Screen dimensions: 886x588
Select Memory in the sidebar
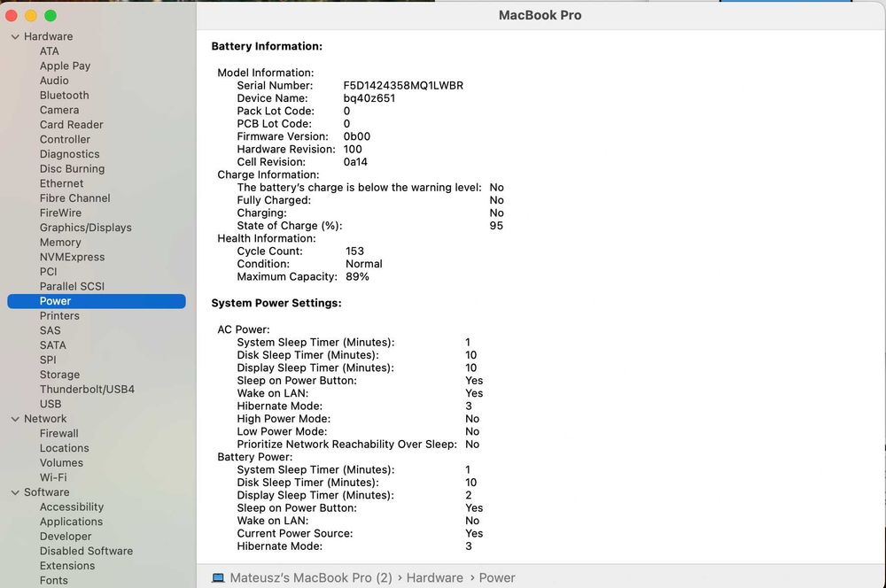tap(60, 243)
